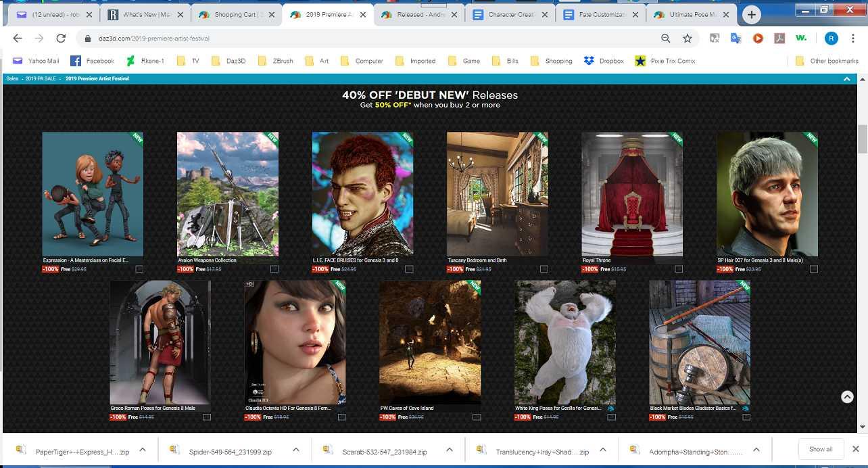
Task: Check the Tuscany Bedroom and Bath box
Action: coord(544,269)
